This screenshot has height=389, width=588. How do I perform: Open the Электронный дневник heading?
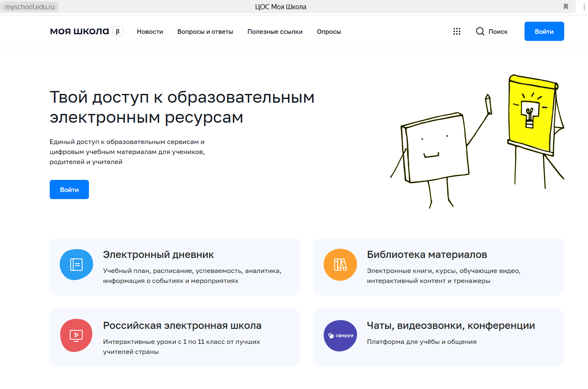coord(158,255)
